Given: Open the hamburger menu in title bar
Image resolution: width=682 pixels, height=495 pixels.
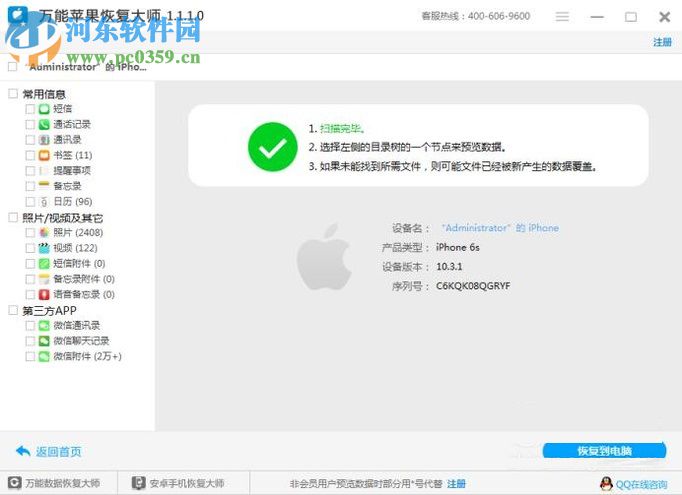Looking at the screenshot, I should coord(562,17).
